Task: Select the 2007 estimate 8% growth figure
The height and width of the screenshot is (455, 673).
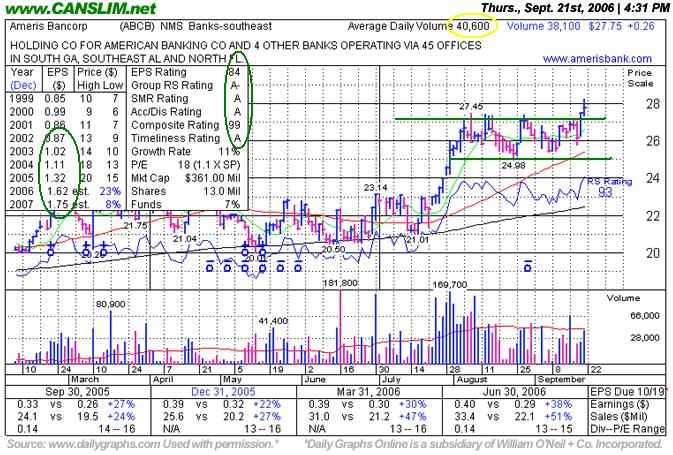Action: click(x=113, y=204)
